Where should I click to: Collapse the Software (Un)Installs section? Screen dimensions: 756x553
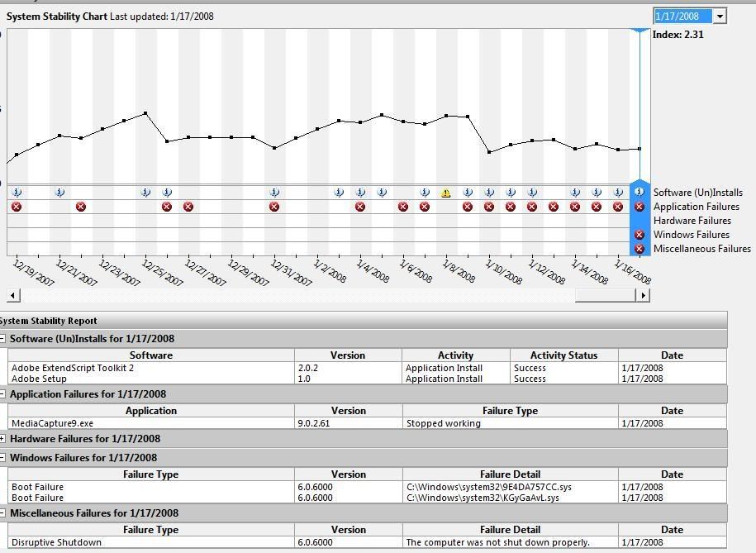coord(2,339)
